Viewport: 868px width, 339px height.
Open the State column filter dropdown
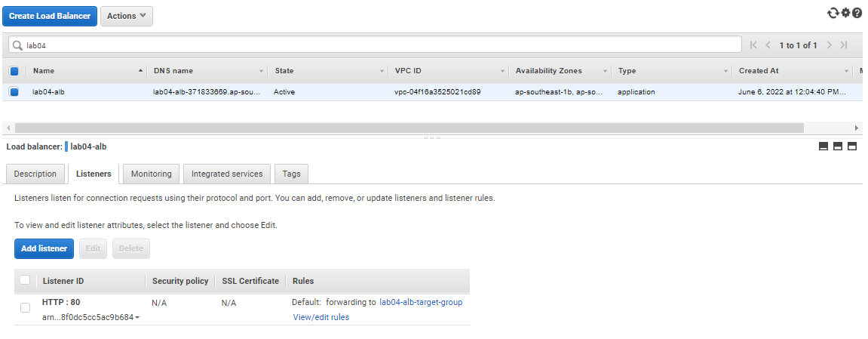click(382, 72)
